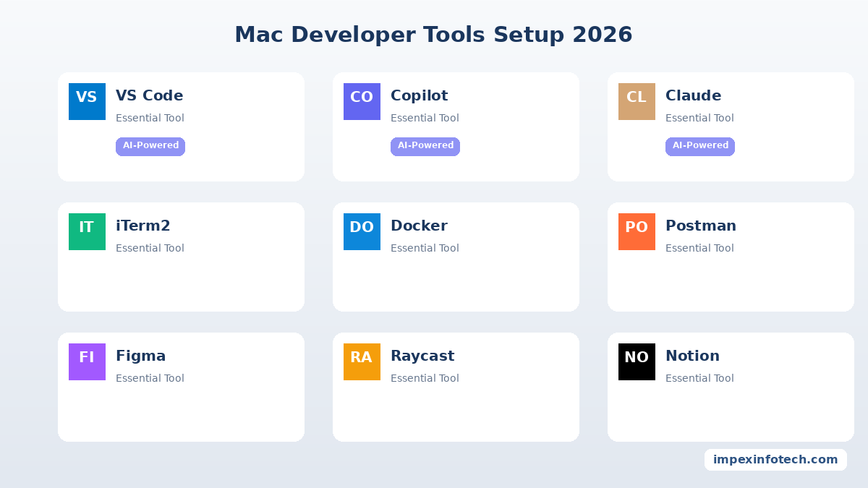Select the Docker title text
This screenshot has height=488, width=868.
(420, 226)
